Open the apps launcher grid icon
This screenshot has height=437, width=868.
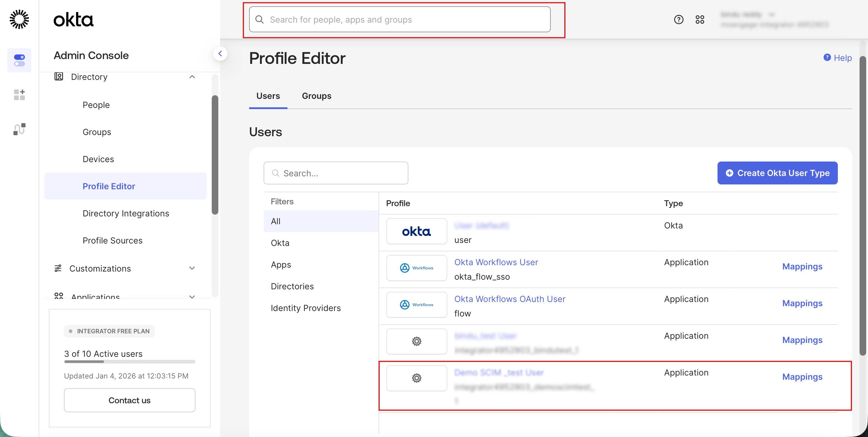tap(699, 20)
